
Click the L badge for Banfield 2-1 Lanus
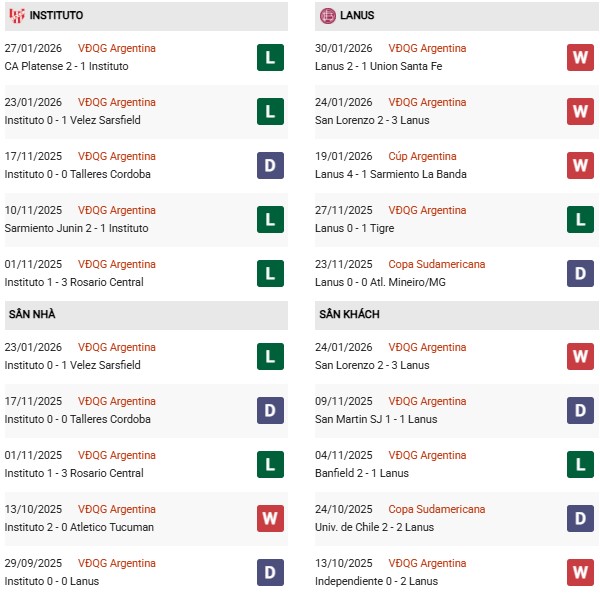pos(580,464)
